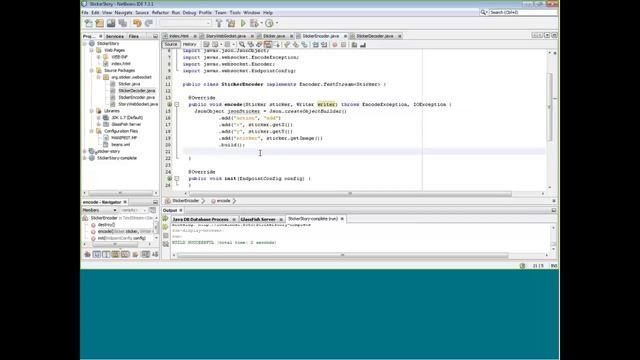Click the encode breadcrumb item
The width and height of the screenshot is (640, 360).
tap(223, 201)
